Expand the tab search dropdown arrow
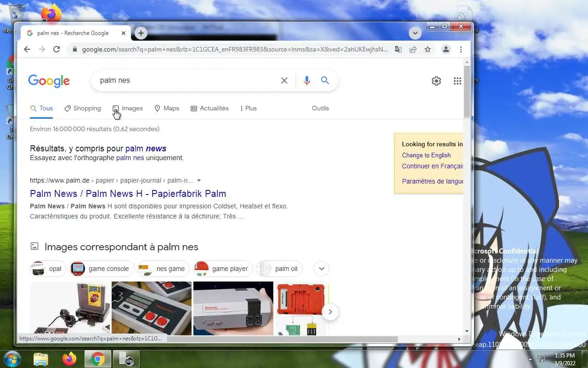The height and width of the screenshot is (368, 588). point(415,33)
